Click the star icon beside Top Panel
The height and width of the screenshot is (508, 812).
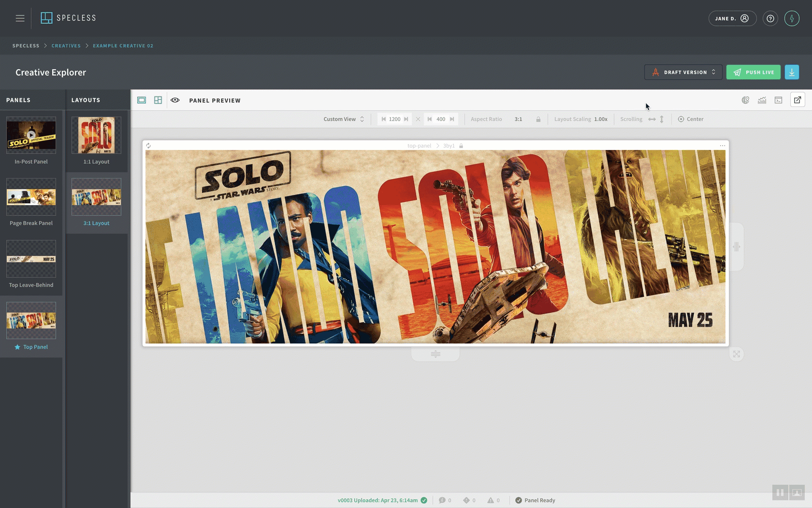[x=17, y=347]
